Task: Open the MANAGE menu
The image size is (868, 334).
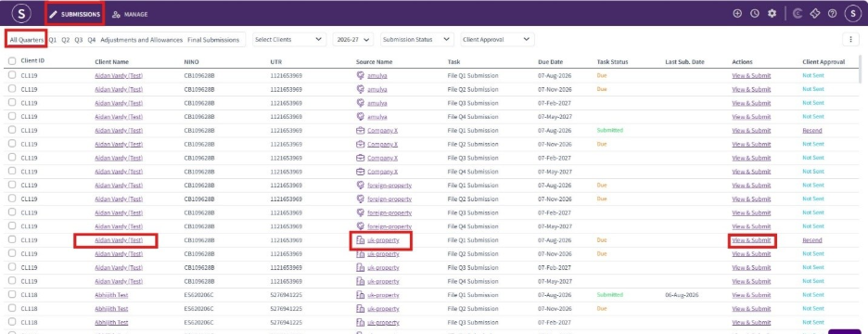Action: point(130,15)
